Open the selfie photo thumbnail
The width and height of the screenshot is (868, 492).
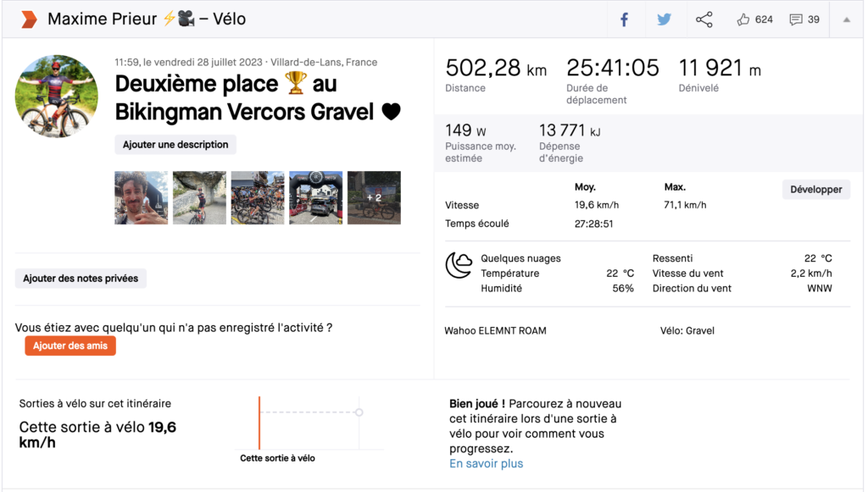pyautogui.click(x=142, y=198)
